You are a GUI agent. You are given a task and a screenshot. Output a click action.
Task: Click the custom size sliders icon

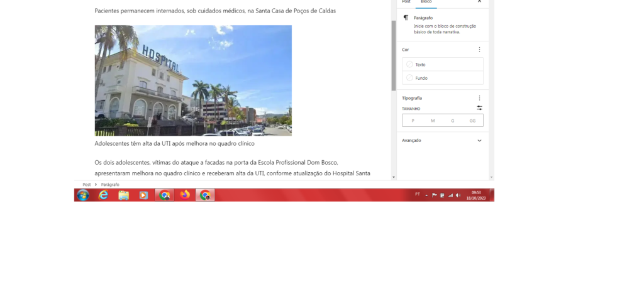pyautogui.click(x=479, y=108)
